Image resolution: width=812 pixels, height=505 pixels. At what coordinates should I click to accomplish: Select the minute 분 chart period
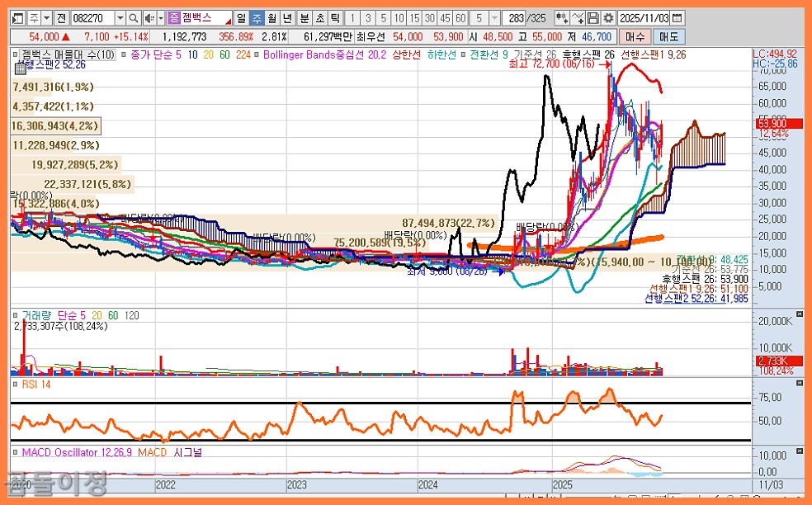(x=304, y=18)
